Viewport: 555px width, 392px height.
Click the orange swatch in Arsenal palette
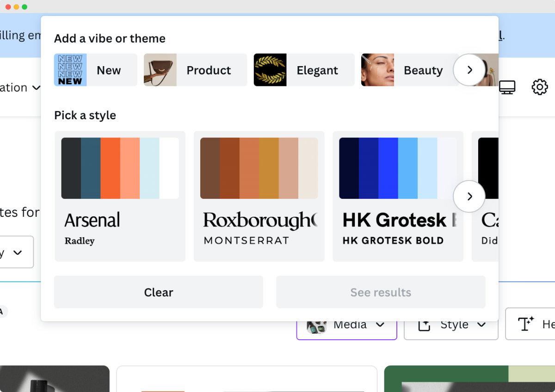[x=111, y=168]
